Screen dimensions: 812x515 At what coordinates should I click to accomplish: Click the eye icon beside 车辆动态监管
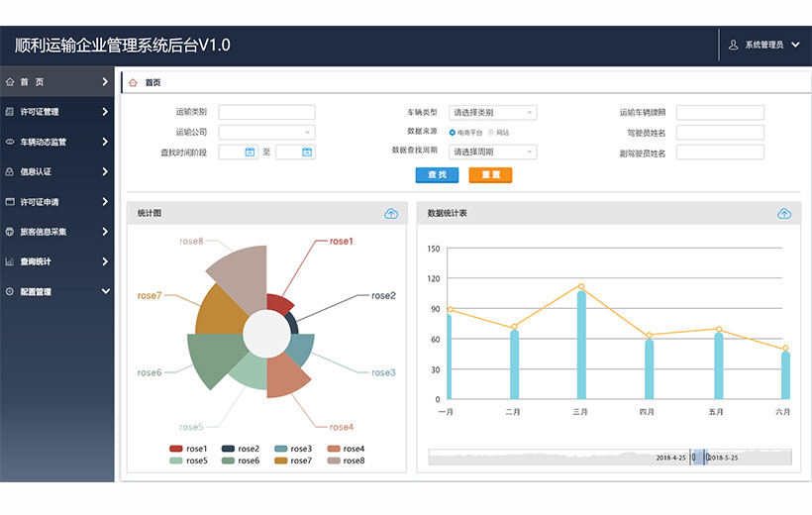[x=10, y=142]
